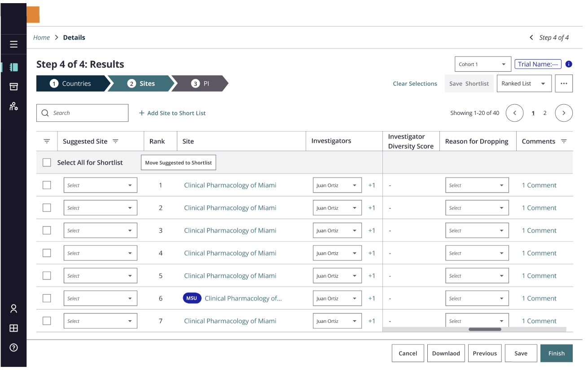Go to page 2 of results
This screenshot has width=588, height=370.
click(x=545, y=113)
